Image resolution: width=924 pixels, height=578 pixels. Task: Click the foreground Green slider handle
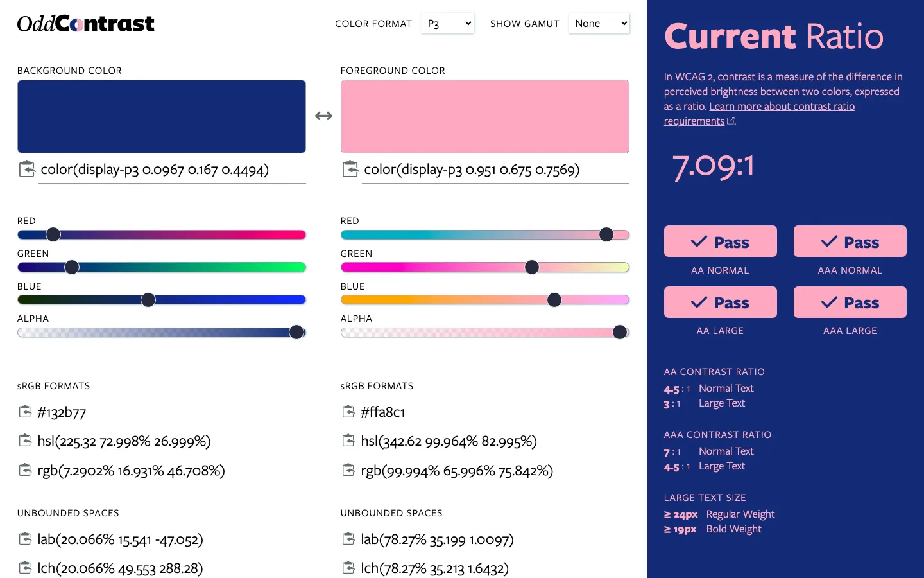(532, 267)
